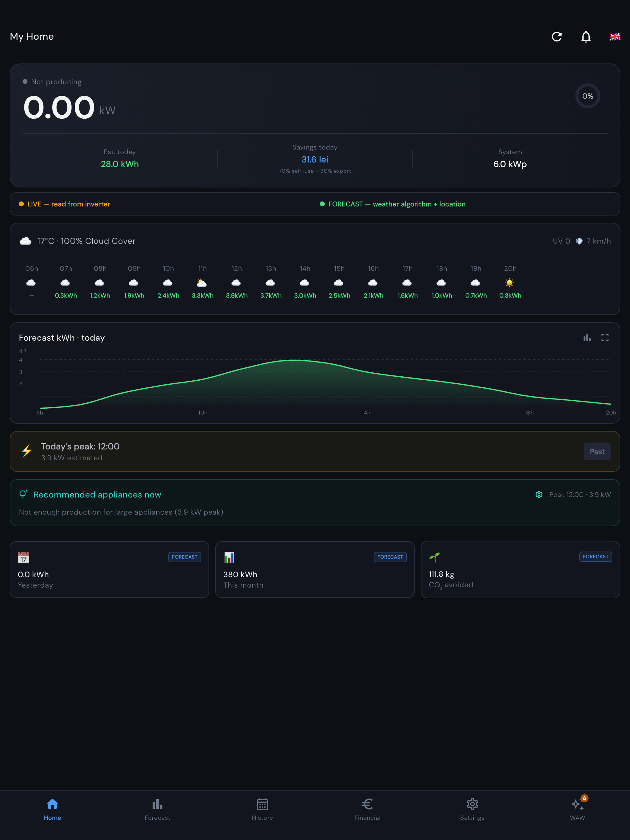630x840 pixels.
Task: Select 12h cloud forecast icon
Action: (x=236, y=283)
